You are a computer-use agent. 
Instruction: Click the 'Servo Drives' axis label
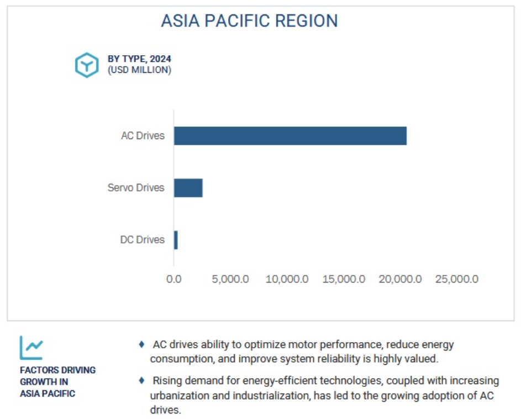[x=136, y=188]
